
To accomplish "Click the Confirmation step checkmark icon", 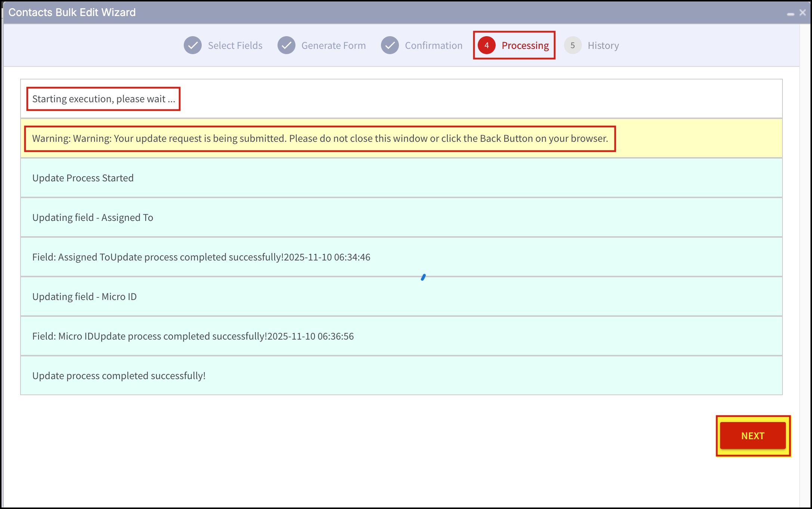I will [x=390, y=46].
